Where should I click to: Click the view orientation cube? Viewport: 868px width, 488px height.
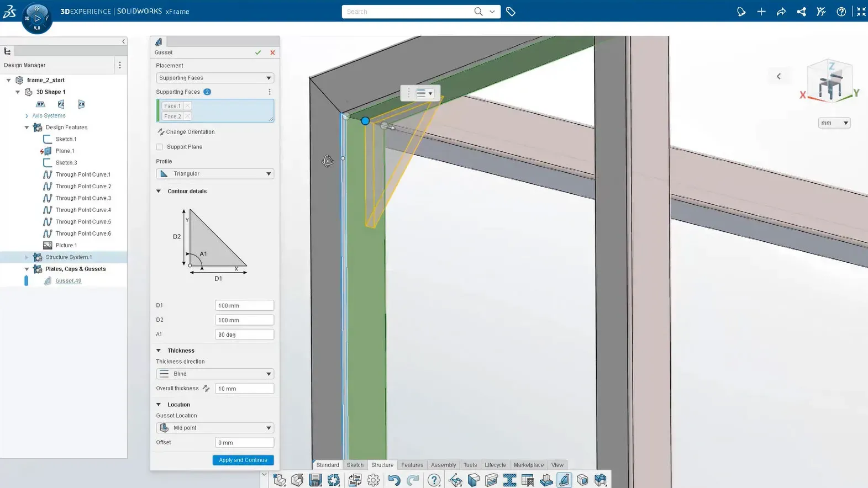(831, 81)
